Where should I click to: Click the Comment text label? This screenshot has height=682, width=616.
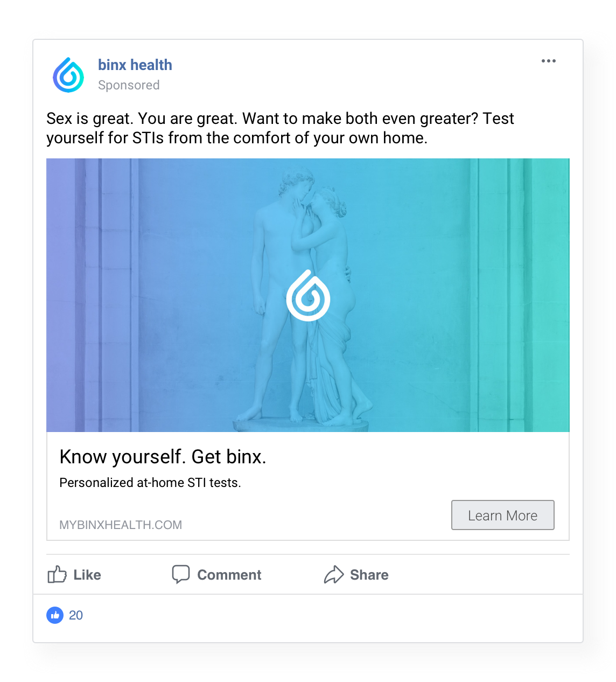click(229, 575)
